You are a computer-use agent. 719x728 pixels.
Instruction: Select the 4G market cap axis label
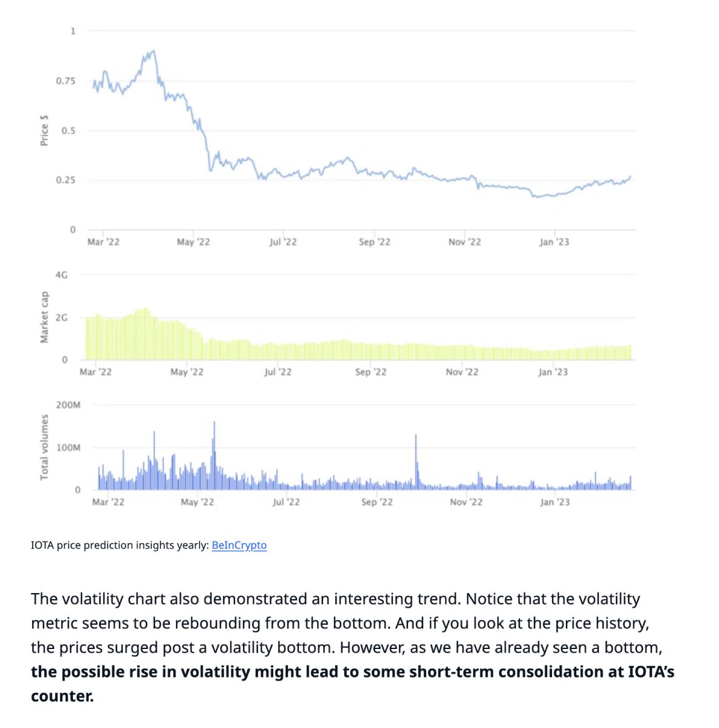(61, 275)
